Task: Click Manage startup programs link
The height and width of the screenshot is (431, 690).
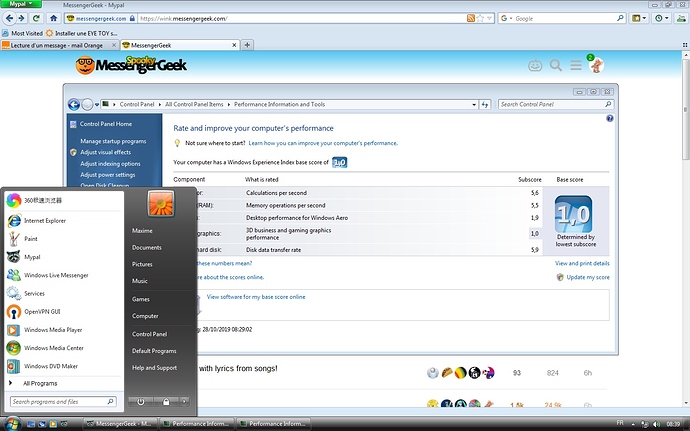Action: (x=113, y=141)
